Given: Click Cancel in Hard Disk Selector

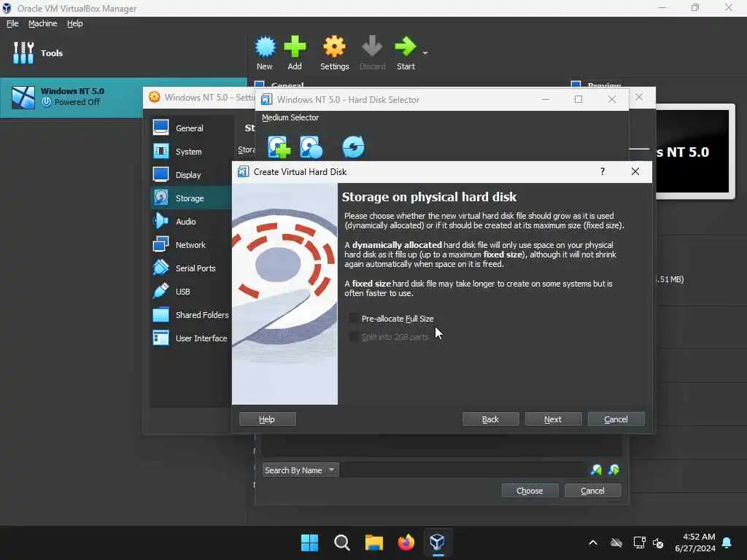Looking at the screenshot, I should click(x=592, y=491).
